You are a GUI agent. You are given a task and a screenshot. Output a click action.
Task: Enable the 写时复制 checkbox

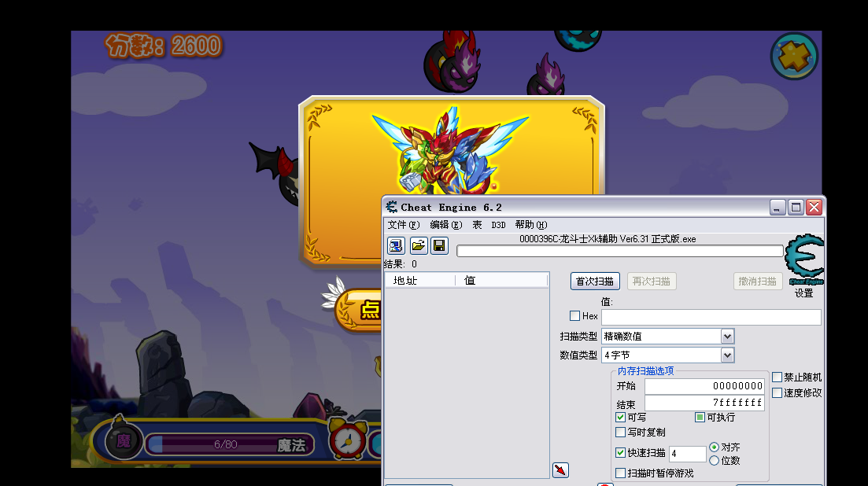(x=621, y=432)
